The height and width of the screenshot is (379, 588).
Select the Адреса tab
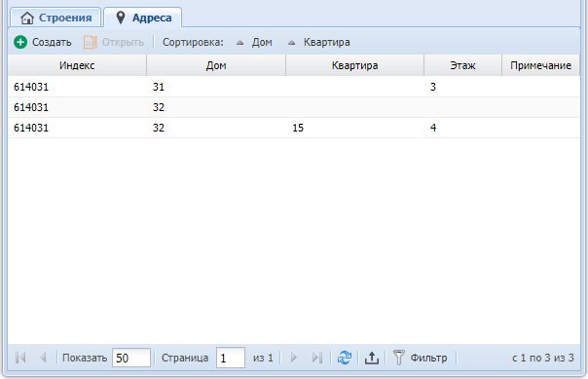143,18
